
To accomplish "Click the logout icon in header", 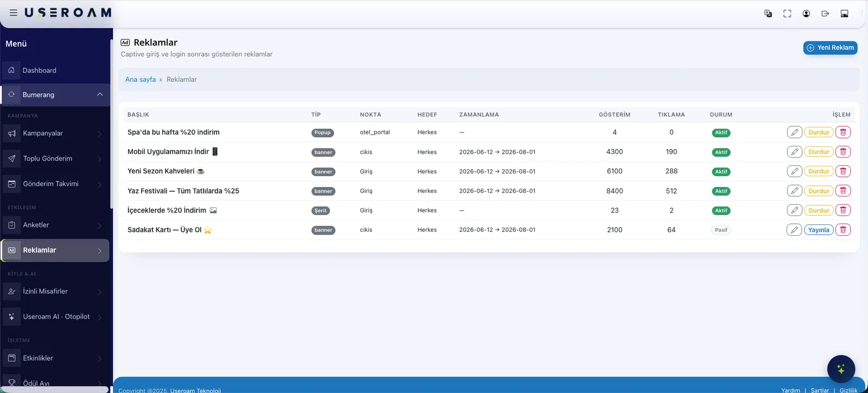I will coord(825,14).
